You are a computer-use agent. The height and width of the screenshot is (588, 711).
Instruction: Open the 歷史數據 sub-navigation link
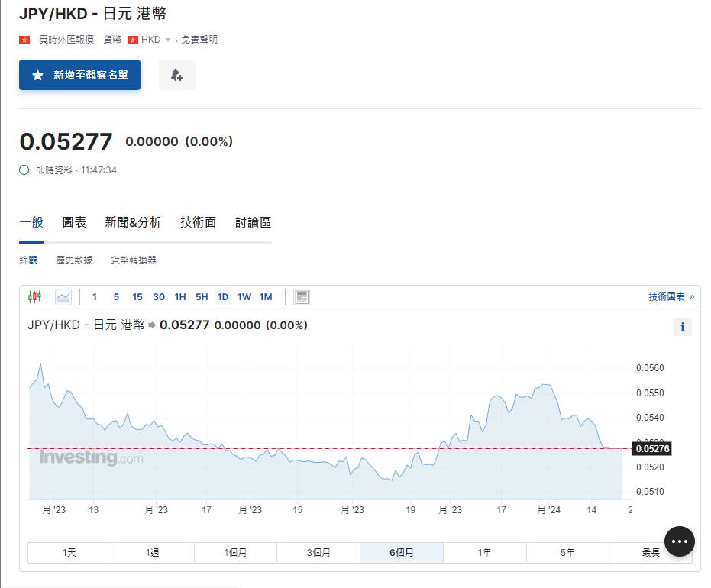click(x=74, y=260)
